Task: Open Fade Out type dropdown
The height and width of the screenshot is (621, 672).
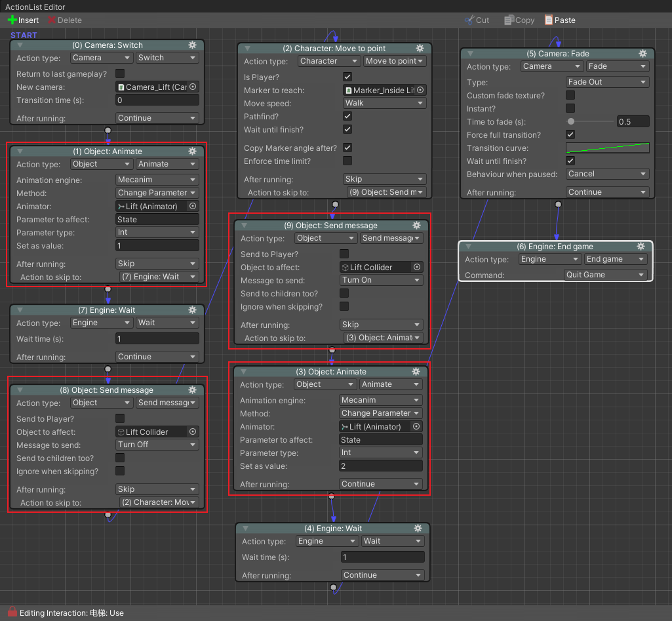Action: [x=608, y=82]
